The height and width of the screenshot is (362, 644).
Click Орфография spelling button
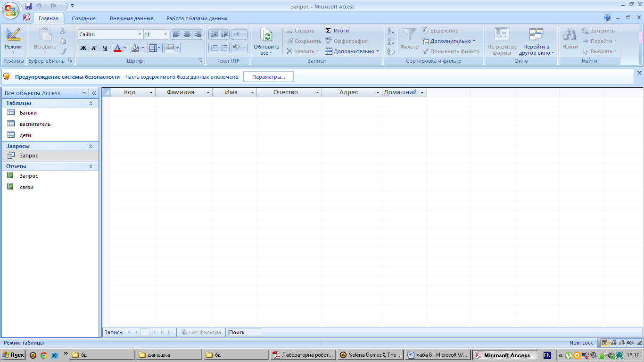346,41
